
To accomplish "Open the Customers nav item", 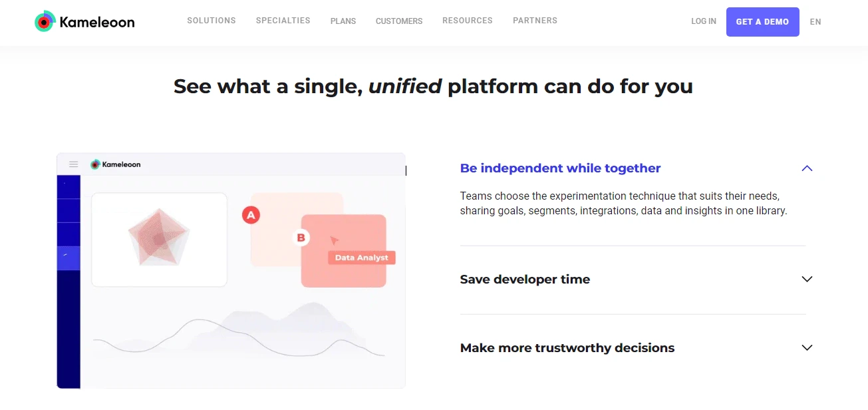I will (x=399, y=21).
